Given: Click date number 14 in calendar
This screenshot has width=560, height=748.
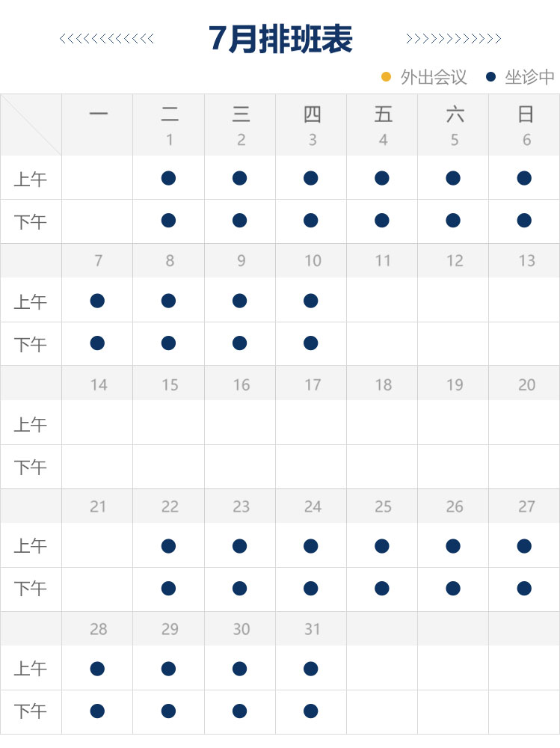Looking at the screenshot, I should (x=99, y=385).
